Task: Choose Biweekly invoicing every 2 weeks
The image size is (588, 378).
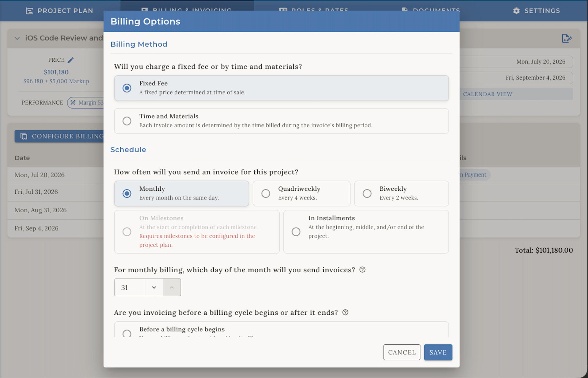Action: [367, 193]
